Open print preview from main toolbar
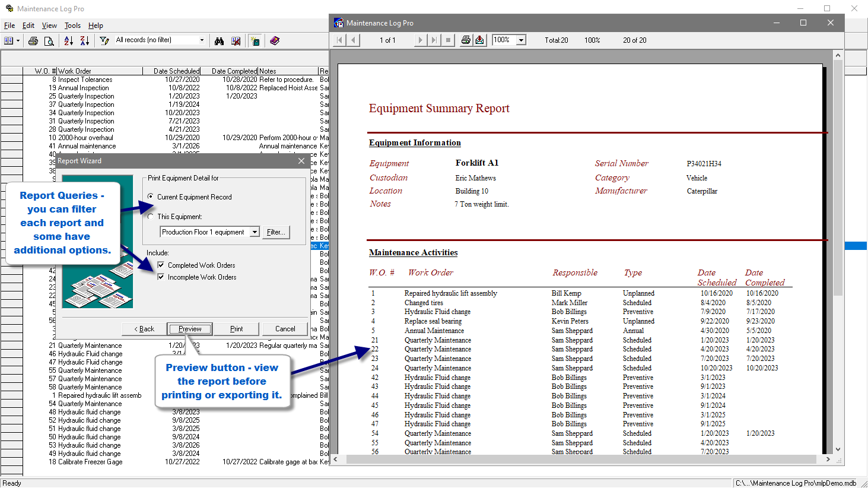Viewport: 868px width, 488px height. (49, 41)
